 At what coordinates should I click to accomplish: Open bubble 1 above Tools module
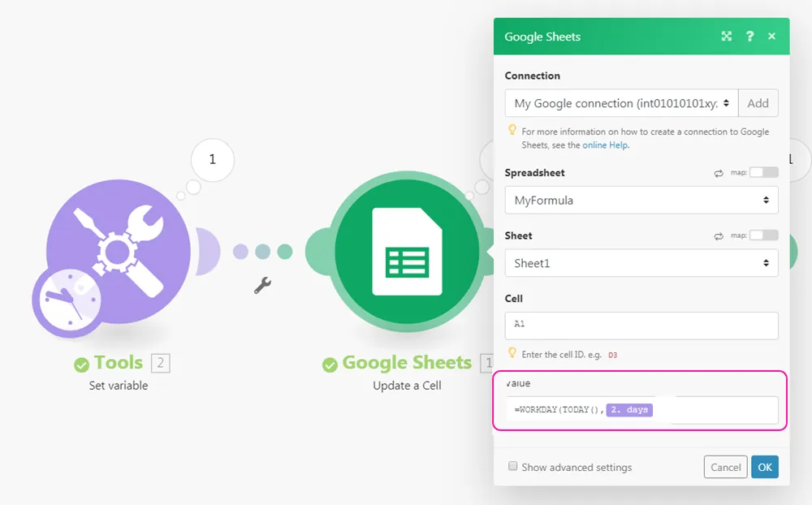pos(212,159)
